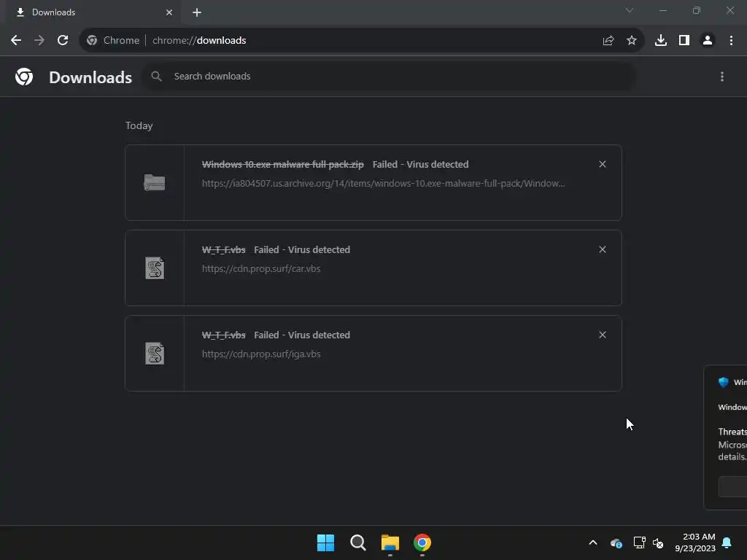Open Windows taskbar search
Viewport: 747px width, 560px height.
(357, 542)
